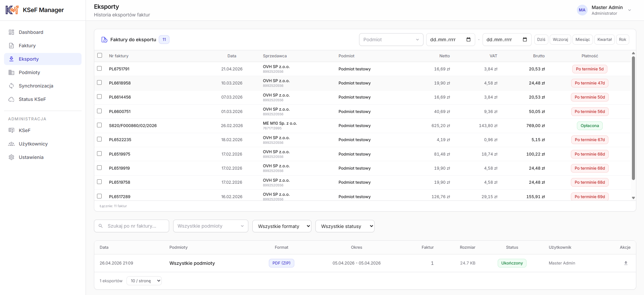Click the PDF (ZIP) format badge
The width and height of the screenshot is (644, 295).
pyautogui.click(x=282, y=263)
